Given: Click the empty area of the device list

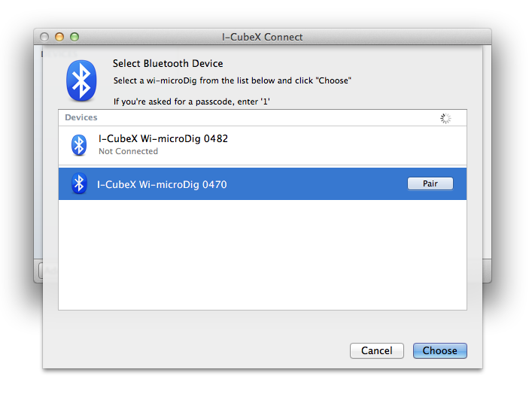Looking at the screenshot, I should 263,254.
